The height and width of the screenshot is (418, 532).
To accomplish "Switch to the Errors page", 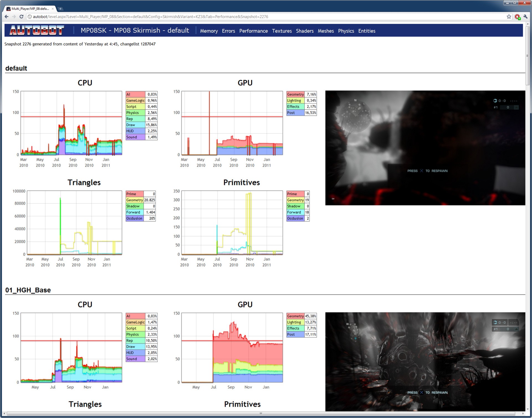I will pos(228,31).
